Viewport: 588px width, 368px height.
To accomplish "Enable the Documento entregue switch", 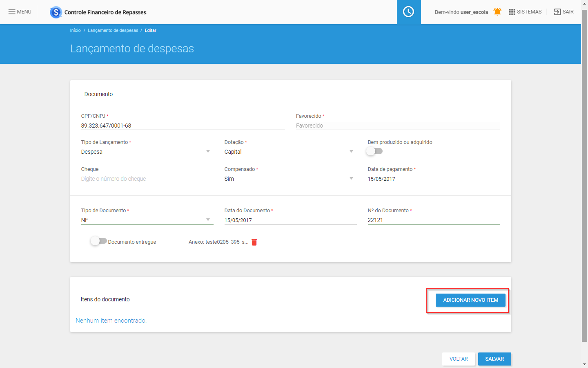I will click(98, 241).
